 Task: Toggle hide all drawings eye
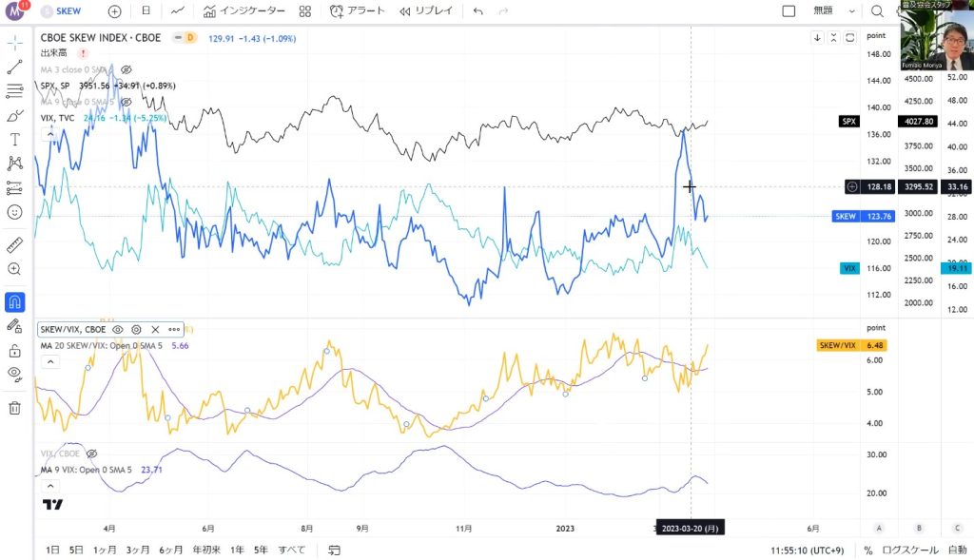(15, 374)
